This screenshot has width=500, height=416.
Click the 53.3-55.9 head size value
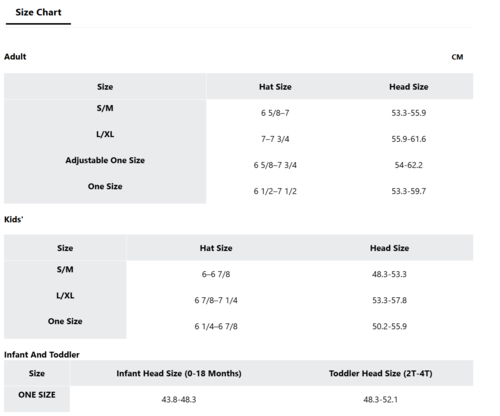pos(409,113)
